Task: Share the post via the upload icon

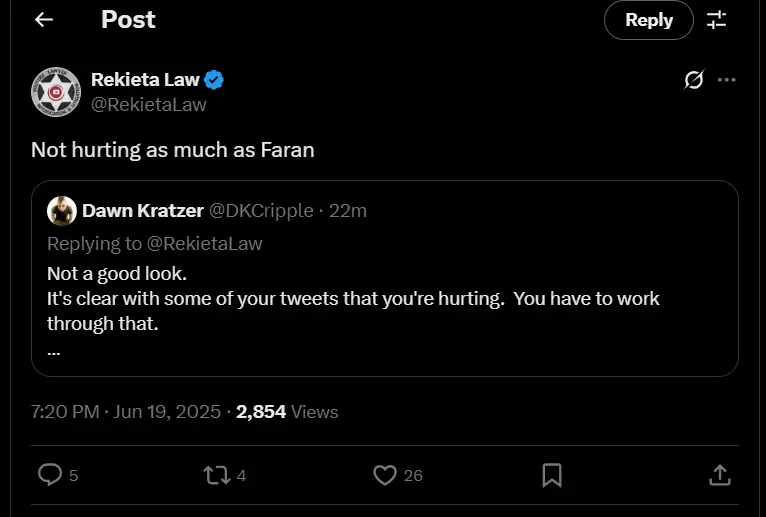Action: (720, 475)
